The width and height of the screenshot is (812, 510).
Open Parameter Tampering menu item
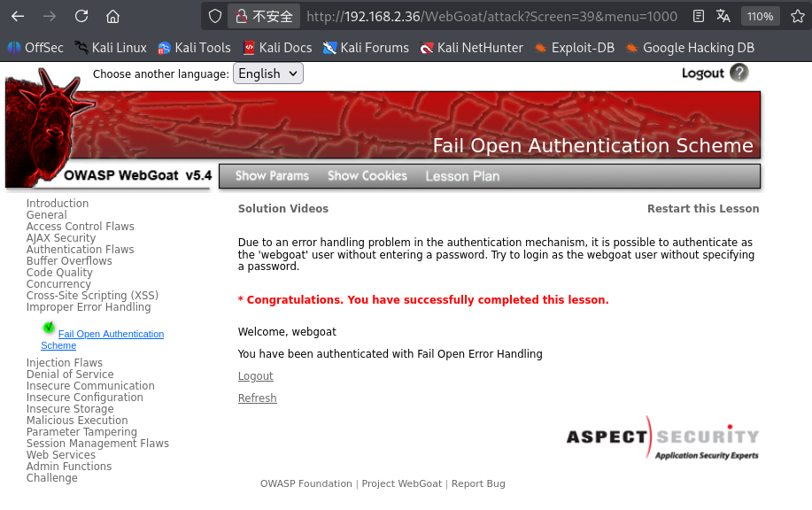pos(81,432)
